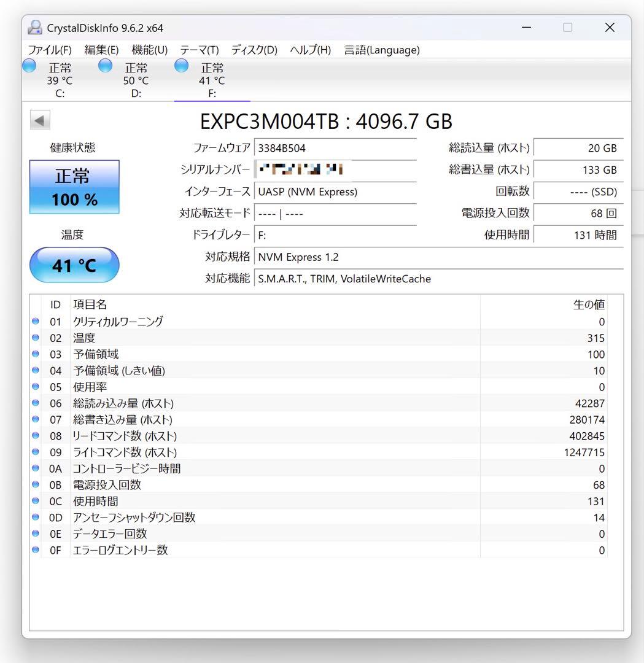Select the C: drive status indicator
This screenshot has height=663, width=644.
coord(60,80)
